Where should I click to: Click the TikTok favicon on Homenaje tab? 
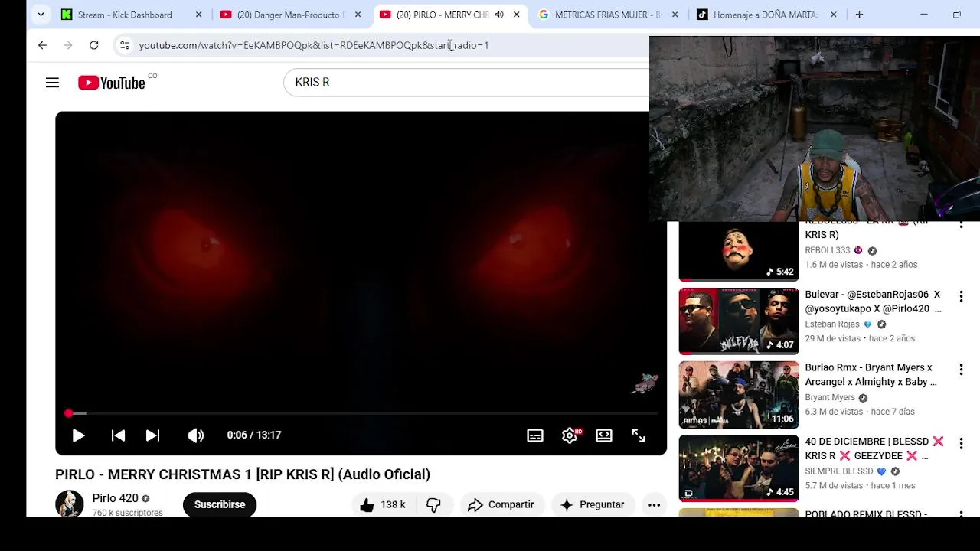coord(702,15)
